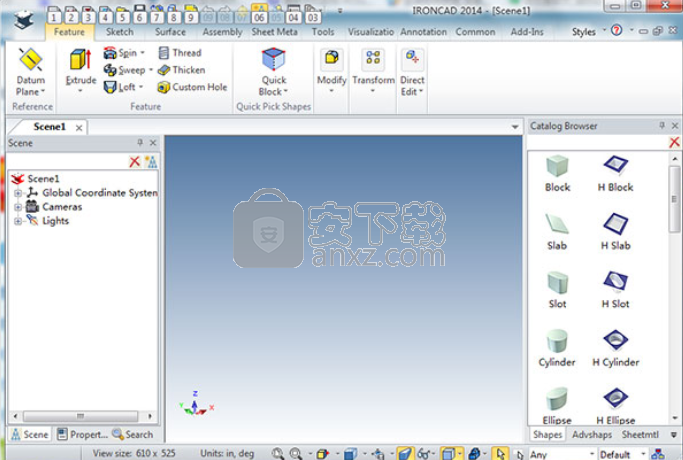The width and height of the screenshot is (683, 460).
Task: Switch to the Advshaps catalog tab
Action: (x=592, y=434)
